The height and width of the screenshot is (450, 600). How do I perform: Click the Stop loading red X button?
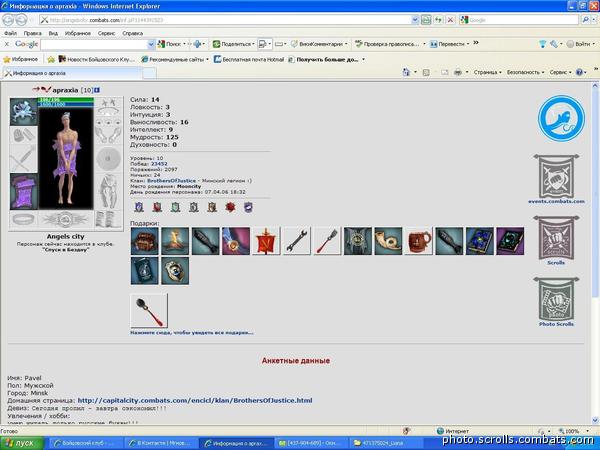(x=451, y=20)
